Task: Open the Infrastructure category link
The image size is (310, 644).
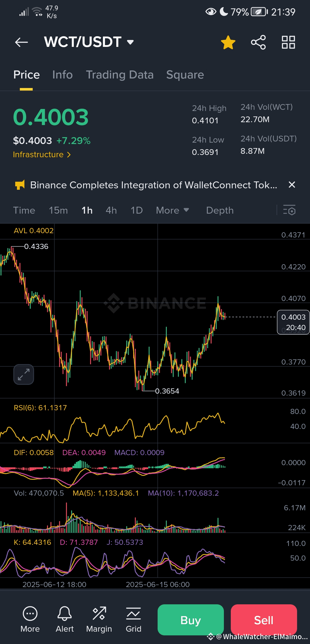Action: point(38,155)
